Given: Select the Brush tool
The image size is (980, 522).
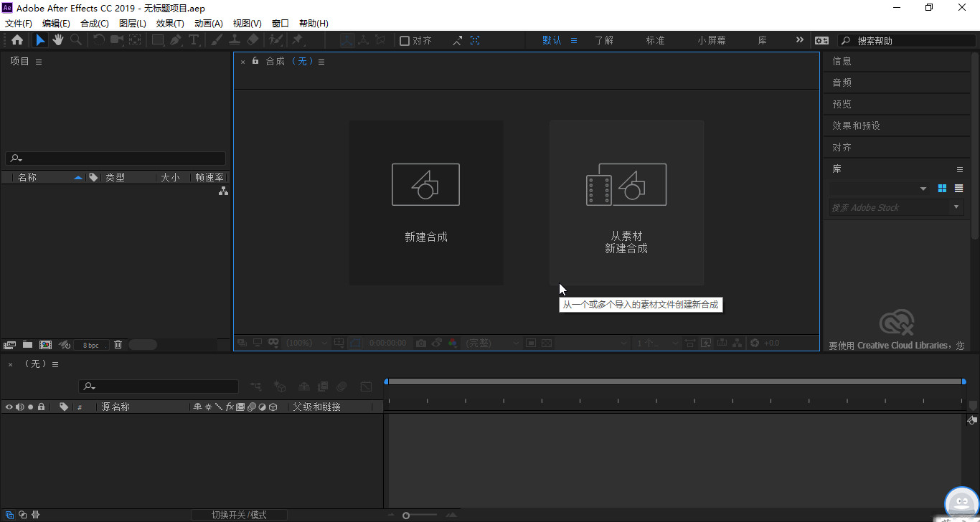Looking at the screenshot, I should tap(217, 41).
